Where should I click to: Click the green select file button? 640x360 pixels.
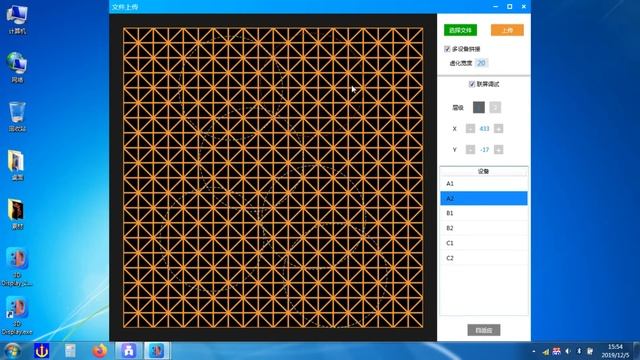pos(460,30)
